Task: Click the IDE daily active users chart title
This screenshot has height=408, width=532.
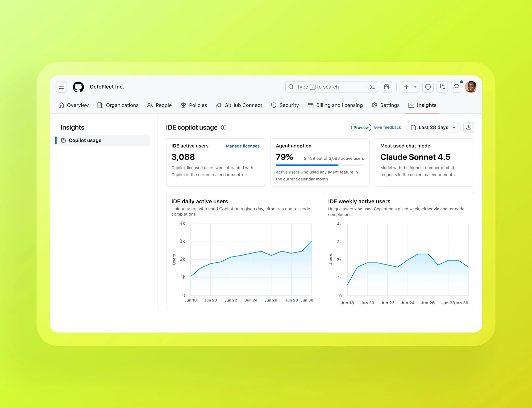Action: 199,201
